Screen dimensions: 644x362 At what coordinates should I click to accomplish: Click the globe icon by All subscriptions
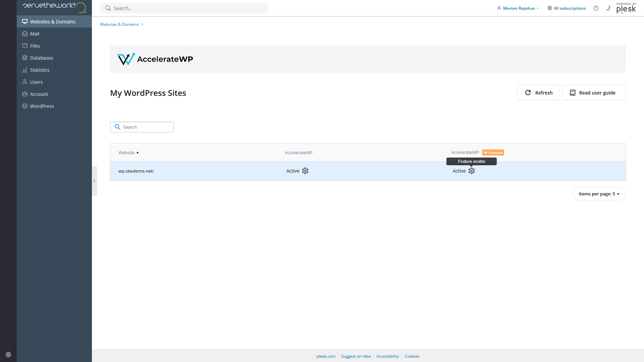(x=550, y=8)
